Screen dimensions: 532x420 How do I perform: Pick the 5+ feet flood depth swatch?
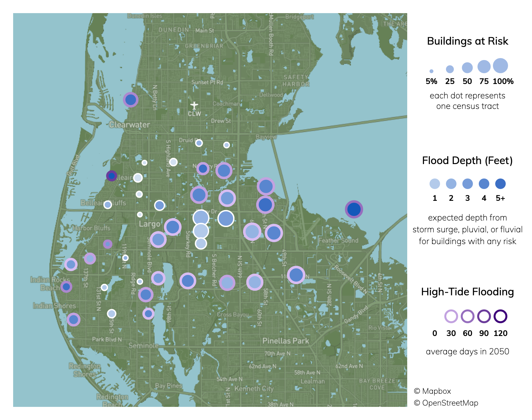click(x=500, y=184)
